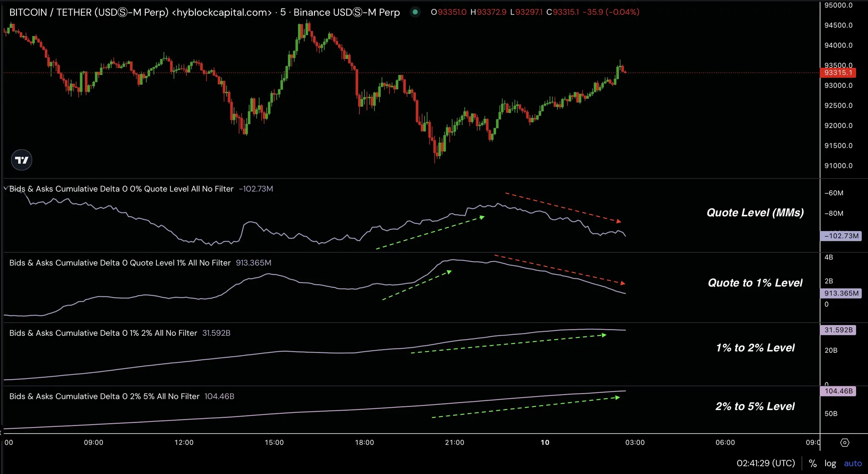Toggle percent scale mode
This screenshot has height=474, width=868.
[812, 463]
